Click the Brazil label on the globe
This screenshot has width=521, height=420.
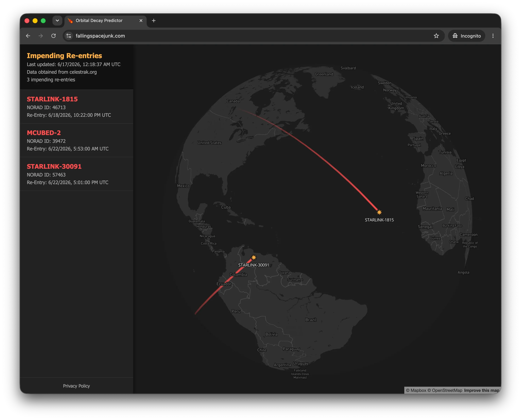click(311, 320)
